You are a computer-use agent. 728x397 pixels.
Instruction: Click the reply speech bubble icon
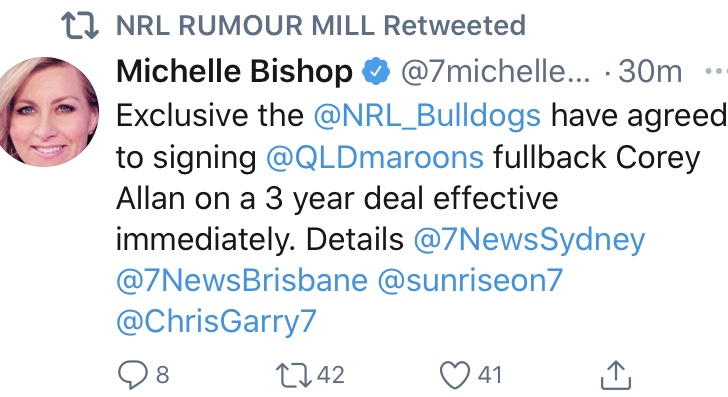[x=133, y=375]
